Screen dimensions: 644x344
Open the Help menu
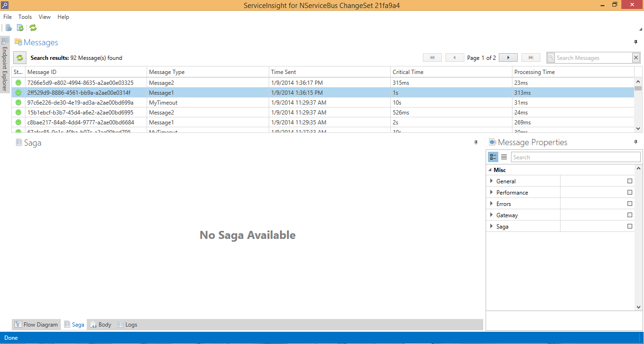(x=63, y=17)
